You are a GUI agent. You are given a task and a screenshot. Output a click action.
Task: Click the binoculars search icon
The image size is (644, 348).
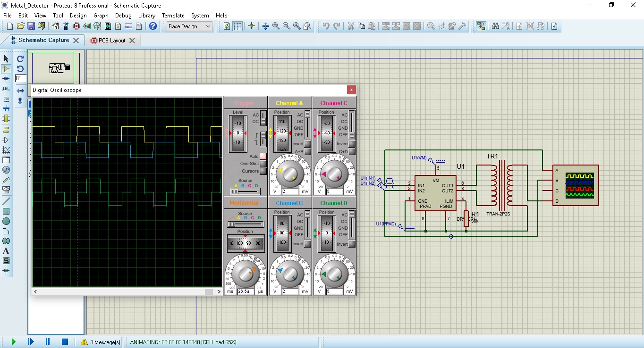click(x=495, y=26)
